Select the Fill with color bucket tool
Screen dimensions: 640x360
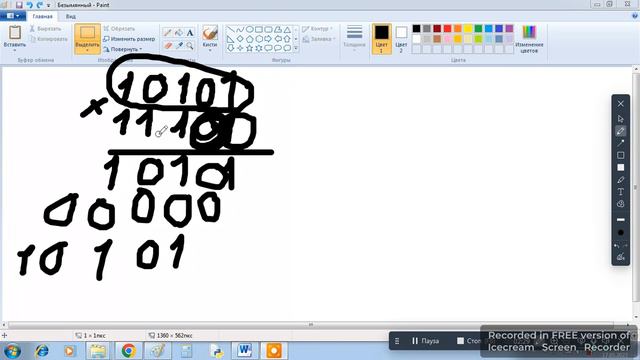pyautogui.click(x=179, y=33)
